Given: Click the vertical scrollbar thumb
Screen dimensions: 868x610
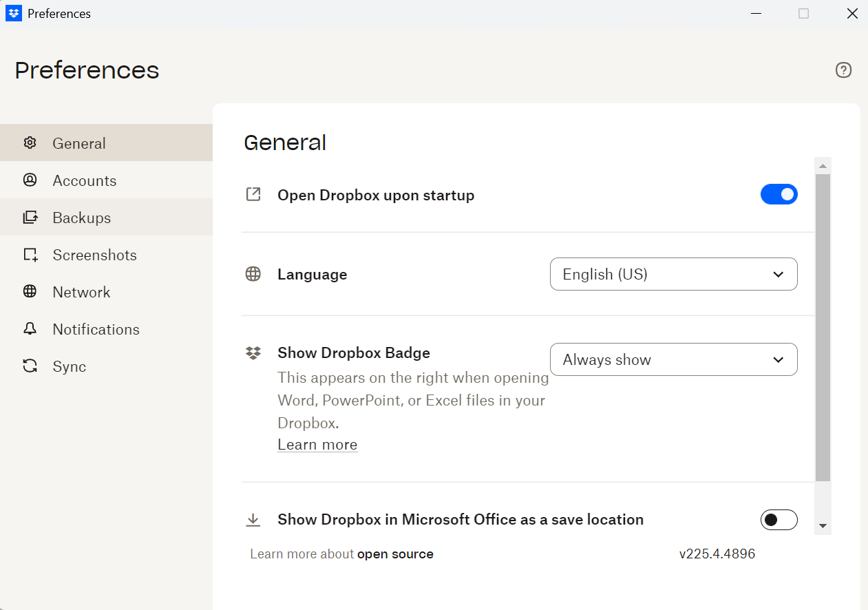Looking at the screenshot, I should pos(823,327).
